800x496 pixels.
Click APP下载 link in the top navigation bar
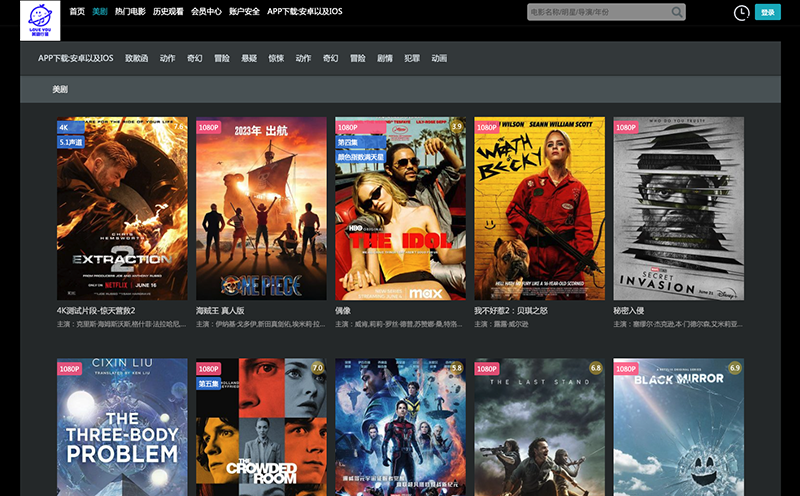coord(305,11)
